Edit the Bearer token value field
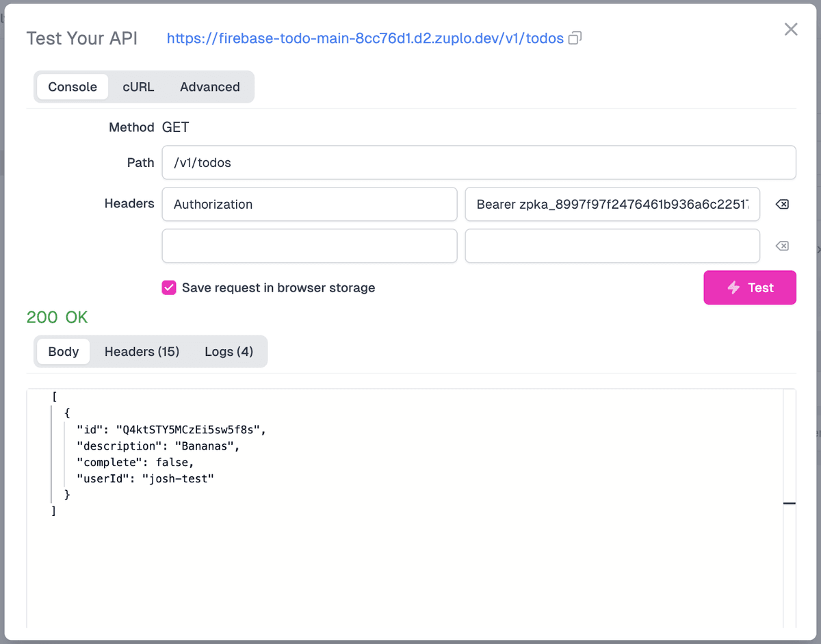The height and width of the screenshot is (644, 821). (x=612, y=204)
